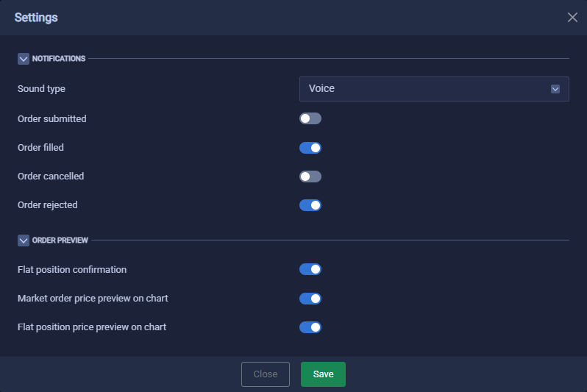587x392 pixels.
Task: Click the Order rejected label text
Action: coord(48,205)
